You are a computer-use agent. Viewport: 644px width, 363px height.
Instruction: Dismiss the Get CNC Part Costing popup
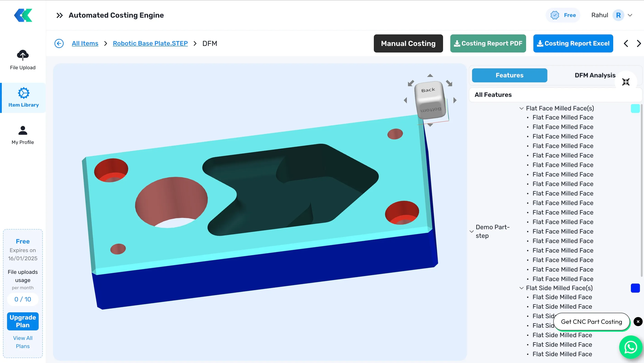638,322
